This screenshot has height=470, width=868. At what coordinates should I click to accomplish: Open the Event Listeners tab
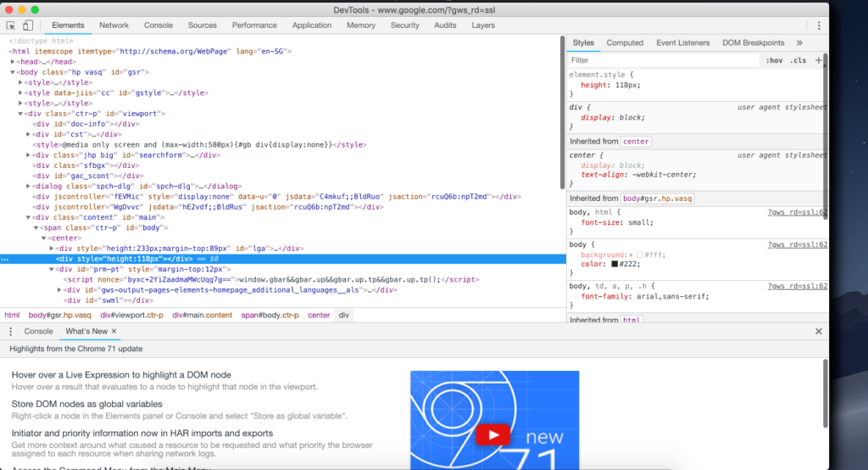pos(682,42)
